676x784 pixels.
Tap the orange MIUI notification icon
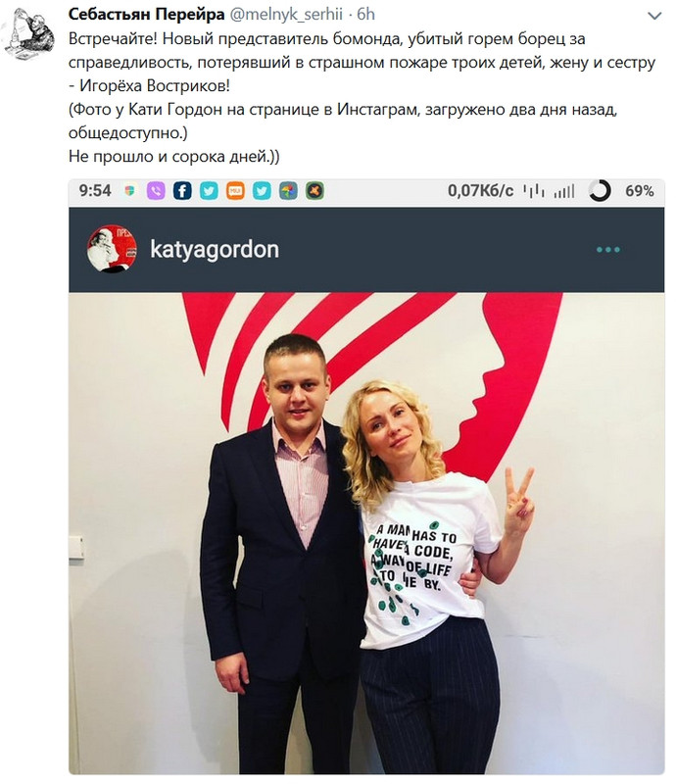[x=235, y=190]
